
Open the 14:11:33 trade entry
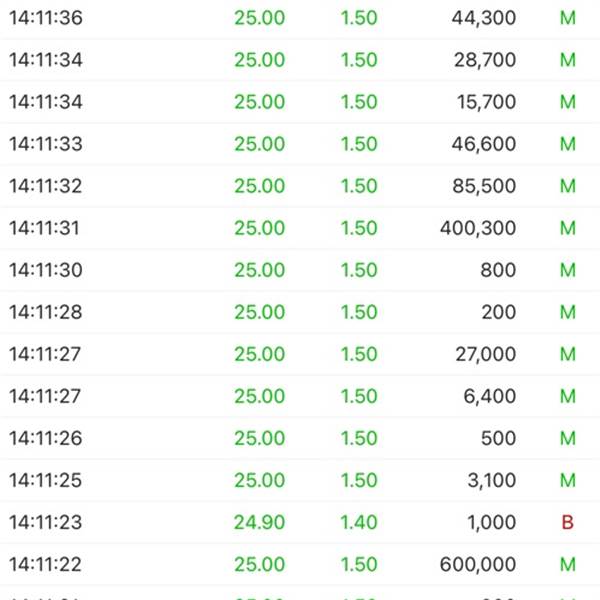pos(300,144)
